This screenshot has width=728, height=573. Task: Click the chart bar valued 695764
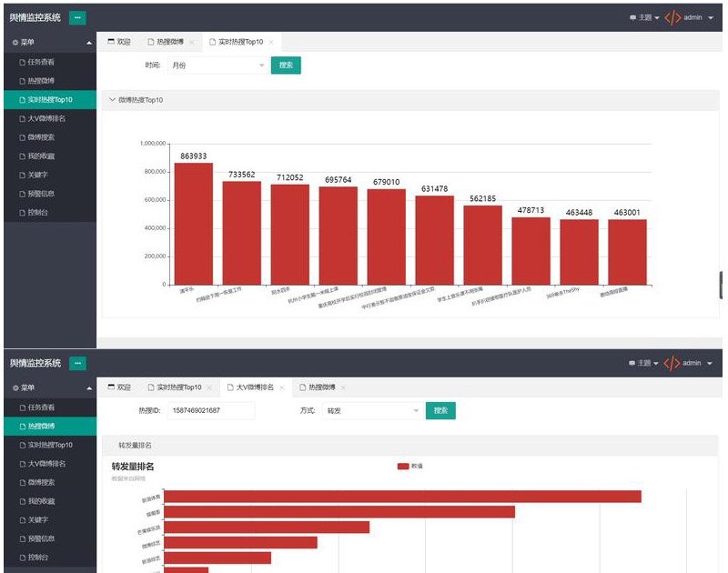339,236
